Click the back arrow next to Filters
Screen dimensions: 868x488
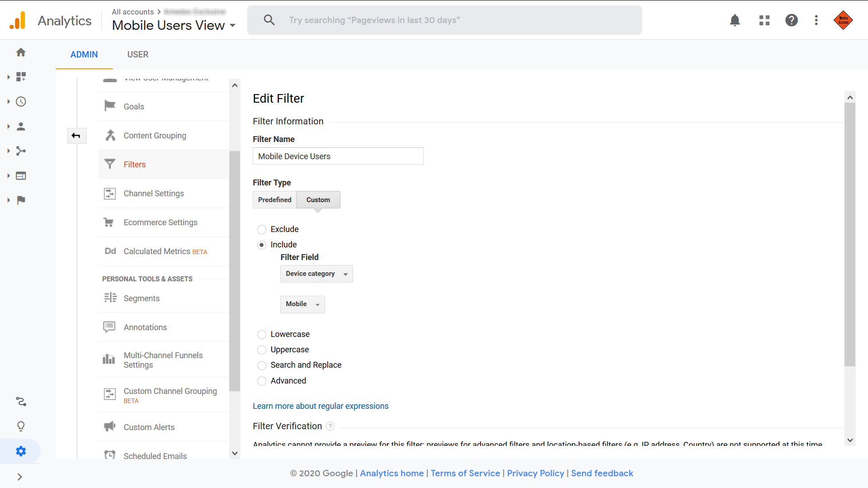[77, 136]
